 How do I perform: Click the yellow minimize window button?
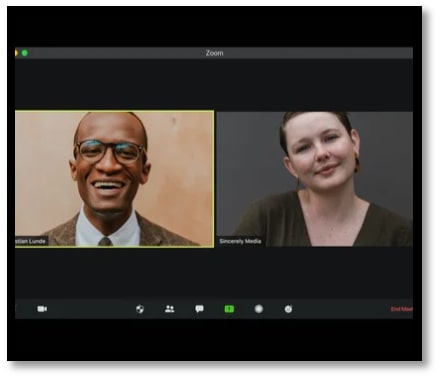16,53
